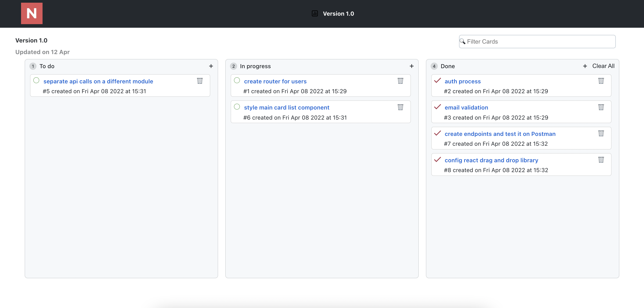Open the 'email validation' card link
Viewport: 644px width, 308px height.
tap(466, 107)
